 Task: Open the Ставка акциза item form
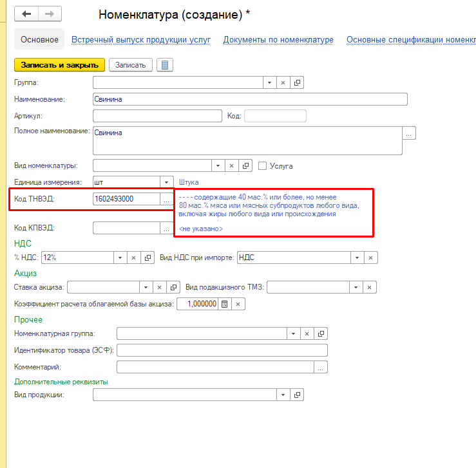tap(173, 287)
